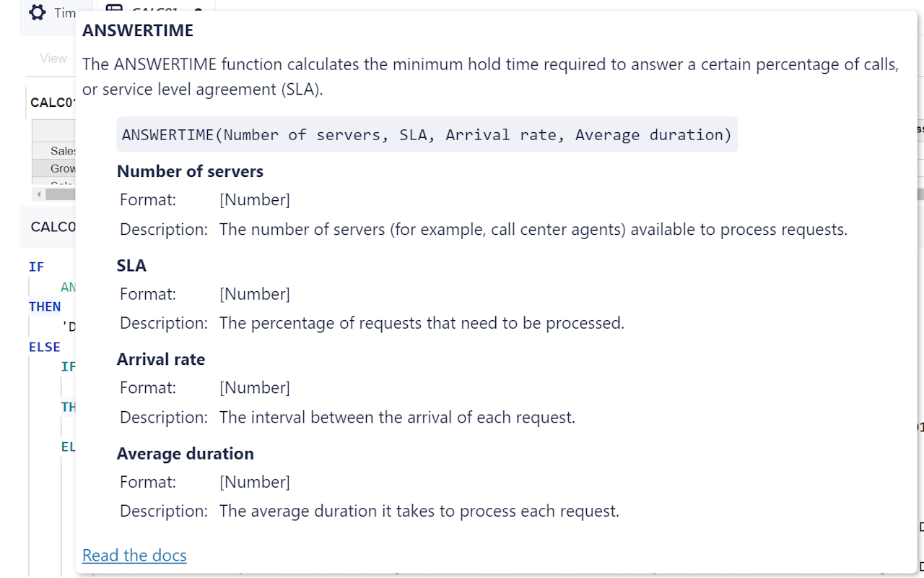Screen dimensions: 924x578
Task: Click the SLA section heading
Action: (x=132, y=265)
